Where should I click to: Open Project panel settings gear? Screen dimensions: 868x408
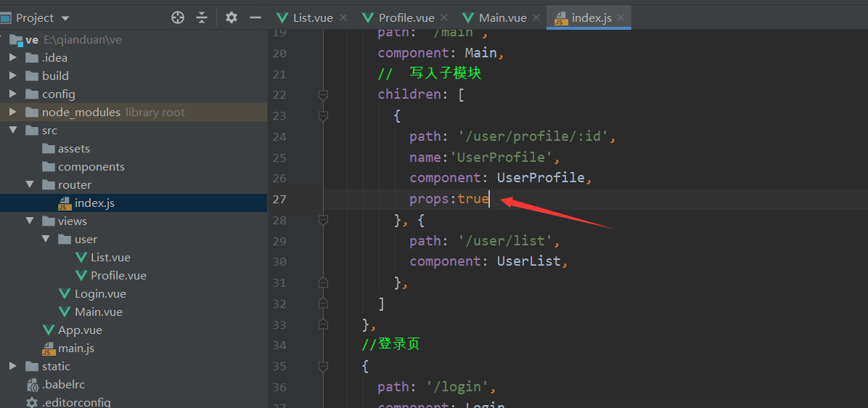[232, 17]
